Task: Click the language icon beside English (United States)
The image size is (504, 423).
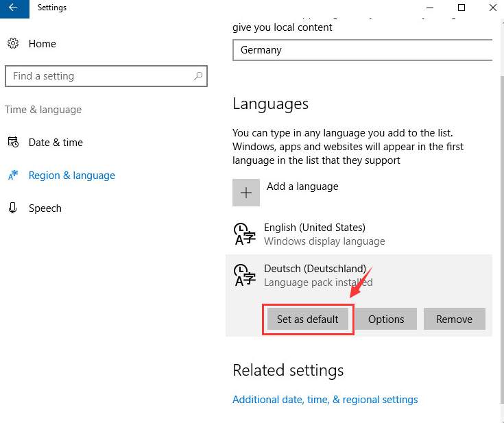Action: pyautogui.click(x=245, y=234)
